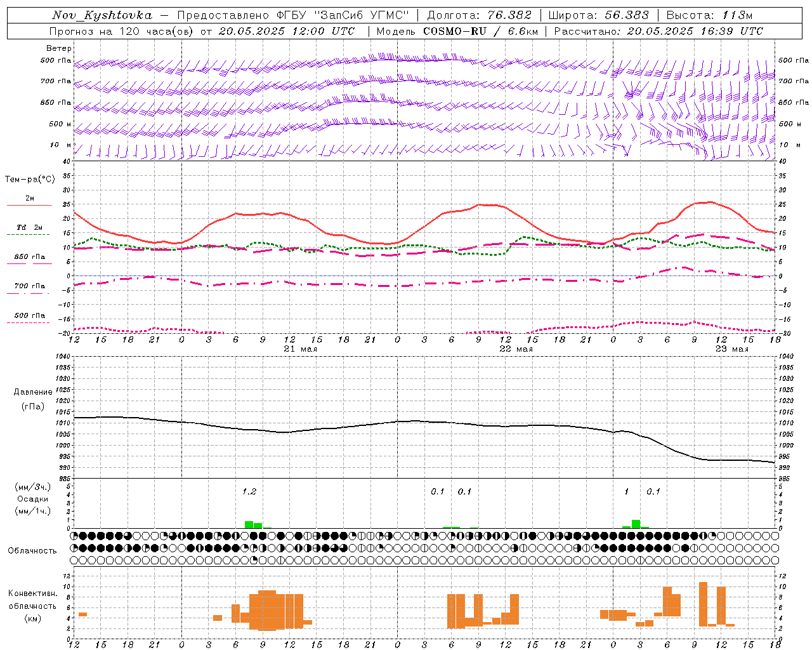Click the '(гПа)' pressure unit label
This screenshot has height=650, width=812.
[33, 407]
